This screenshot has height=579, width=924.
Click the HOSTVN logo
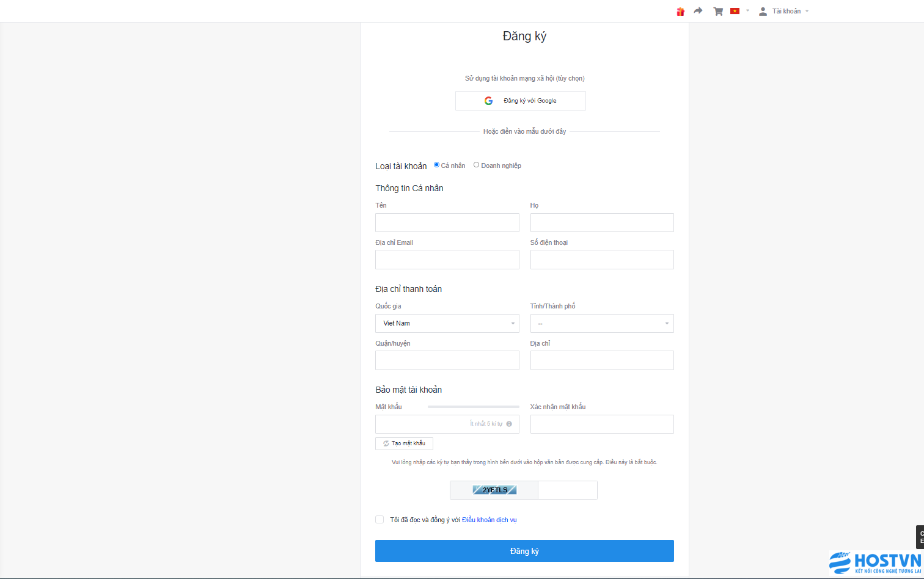pyautogui.click(x=875, y=563)
